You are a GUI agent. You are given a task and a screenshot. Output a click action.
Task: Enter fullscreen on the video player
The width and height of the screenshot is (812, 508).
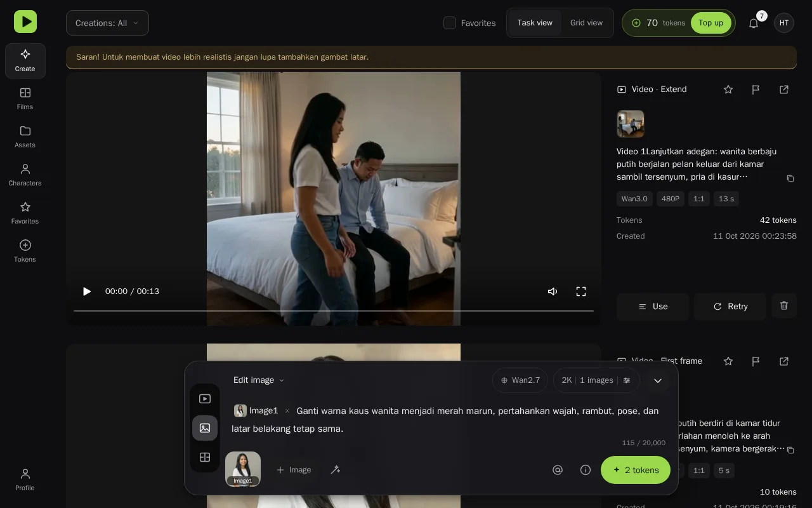581,291
